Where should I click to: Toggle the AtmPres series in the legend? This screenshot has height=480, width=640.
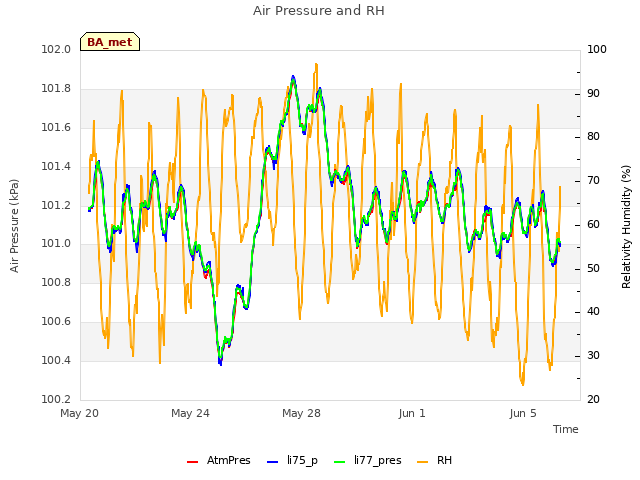pyautogui.click(x=219, y=460)
